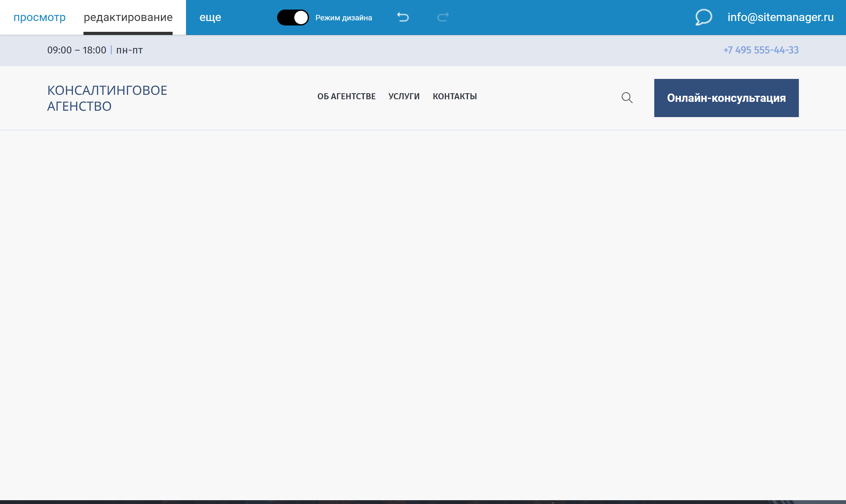Click the info@sitemanager.ru account link
Image resolution: width=846 pixels, height=504 pixels.
point(780,17)
